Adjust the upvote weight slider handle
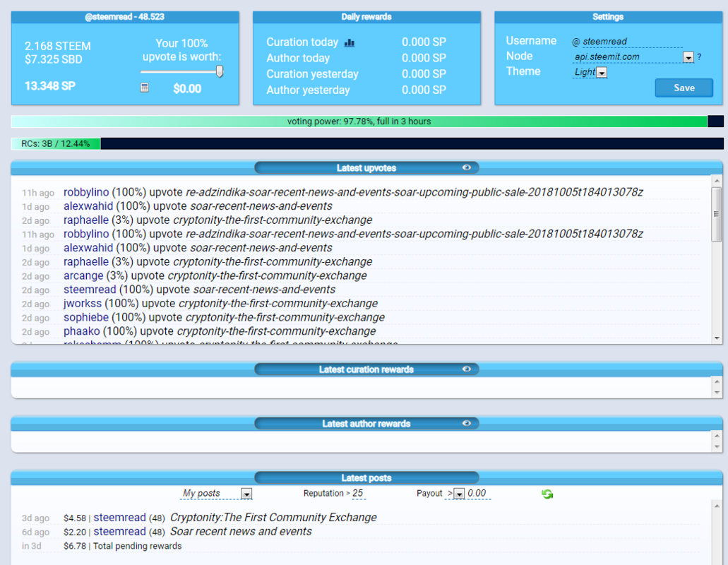The image size is (728, 565). click(220, 71)
